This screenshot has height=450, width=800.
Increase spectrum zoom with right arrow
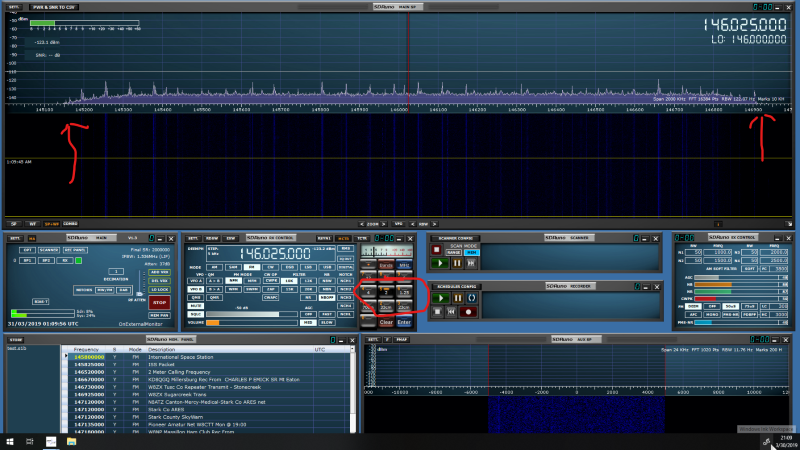click(x=384, y=224)
